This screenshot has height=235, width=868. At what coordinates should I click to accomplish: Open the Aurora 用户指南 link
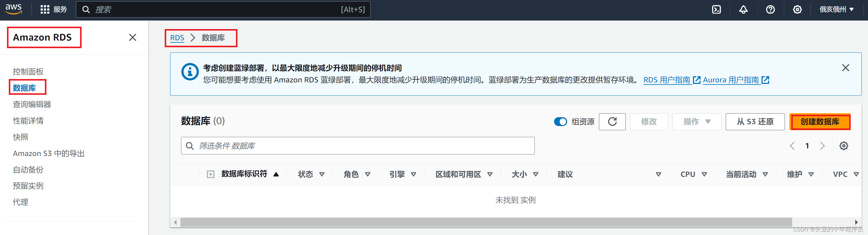tap(736, 80)
